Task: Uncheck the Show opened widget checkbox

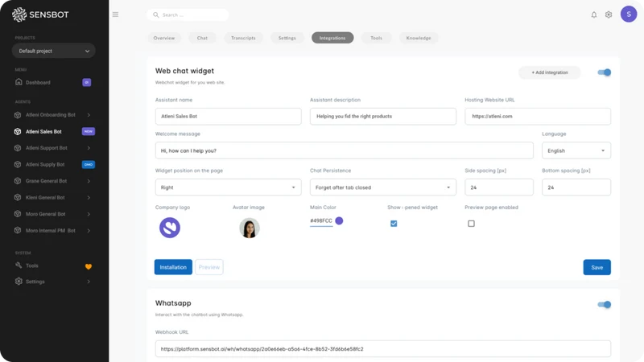Action: pos(394,224)
